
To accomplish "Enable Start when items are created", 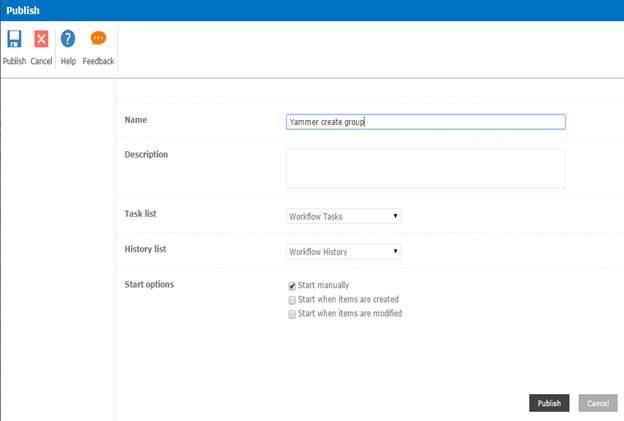I will (292, 299).
